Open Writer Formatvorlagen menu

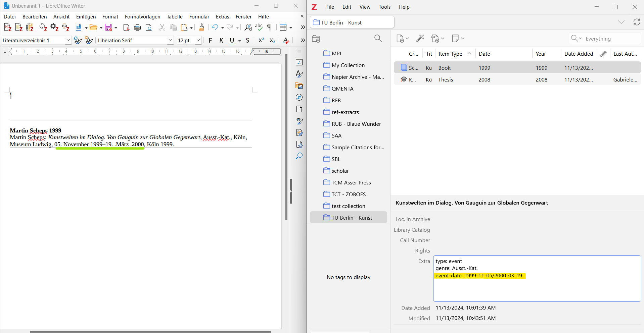click(x=142, y=17)
